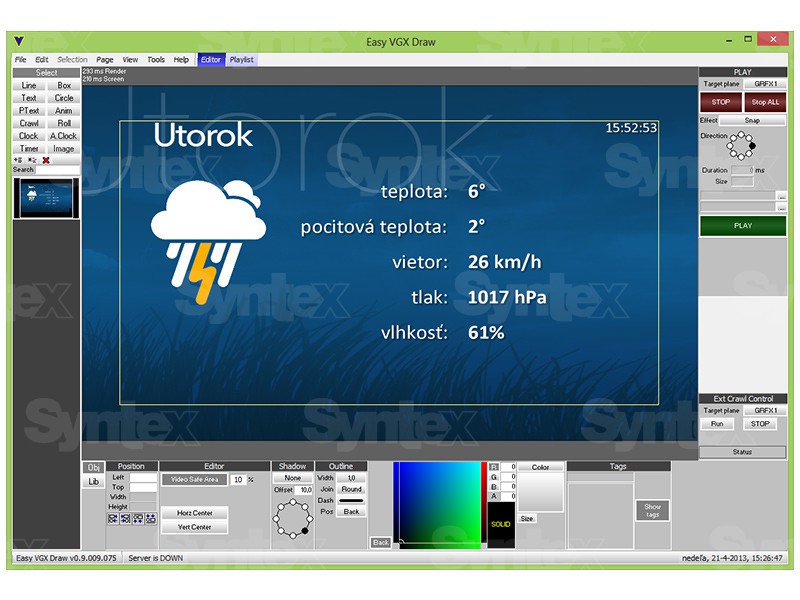Select bottom-right Shadow direction radio button
This screenshot has width=800, height=600.
[304, 531]
